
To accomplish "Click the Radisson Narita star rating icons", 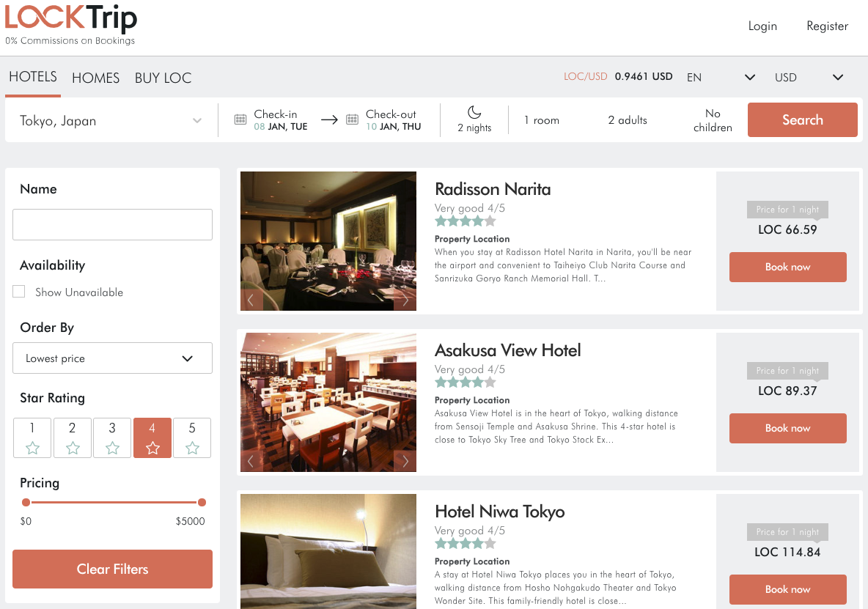I will coord(465,222).
